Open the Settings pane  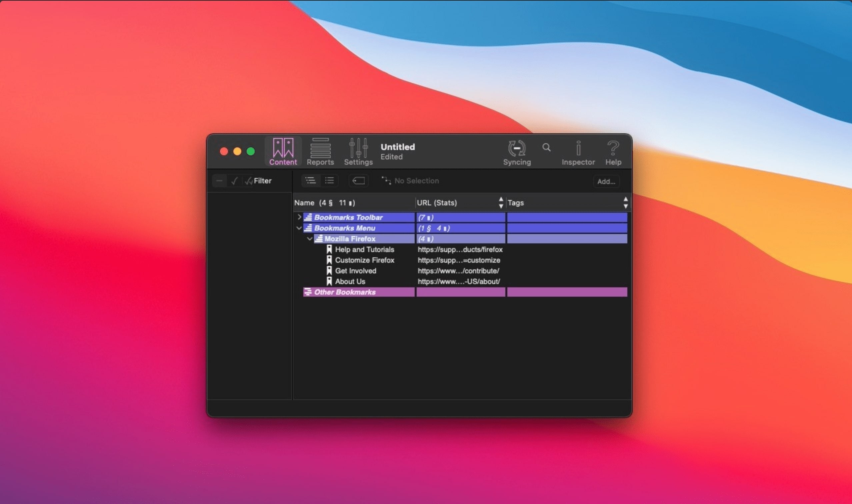pyautogui.click(x=358, y=151)
